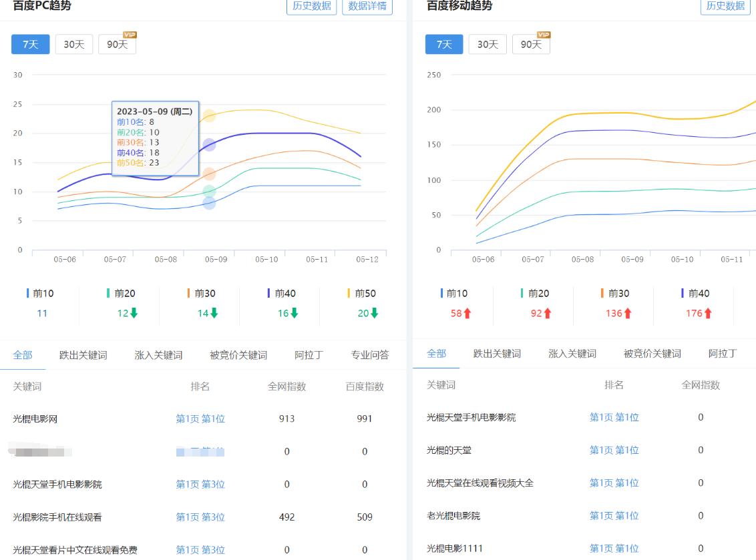Image resolution: width=756 pixels, height=560 pixels.
Task: Select the 专业问答 tab
Action: [x=369, y=355]
